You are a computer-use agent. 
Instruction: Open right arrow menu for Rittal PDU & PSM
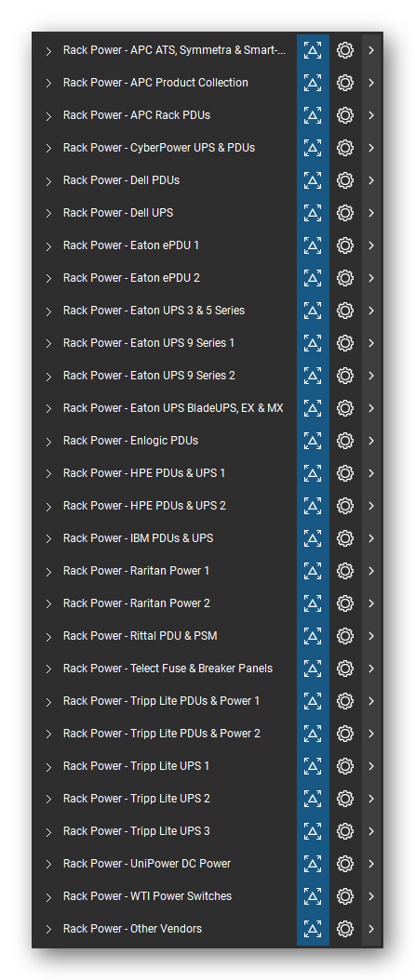[x=371, y=636]
